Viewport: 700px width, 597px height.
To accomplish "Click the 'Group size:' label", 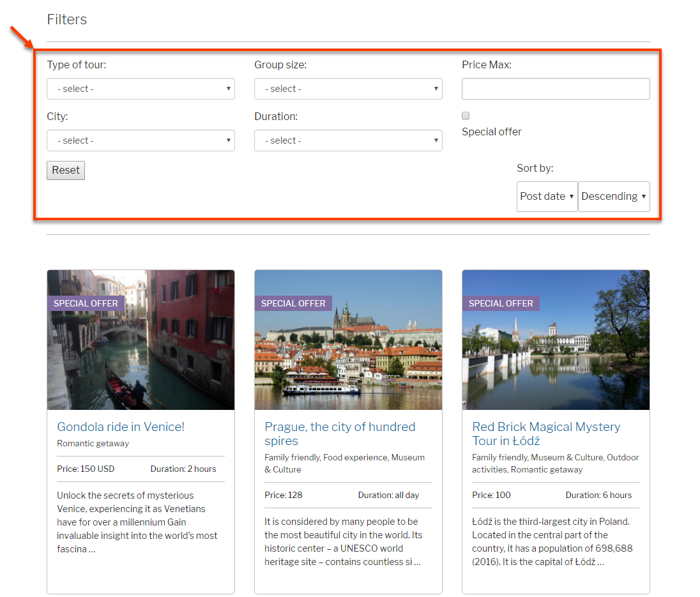I will pyautogui.click(x=280, y=64).
